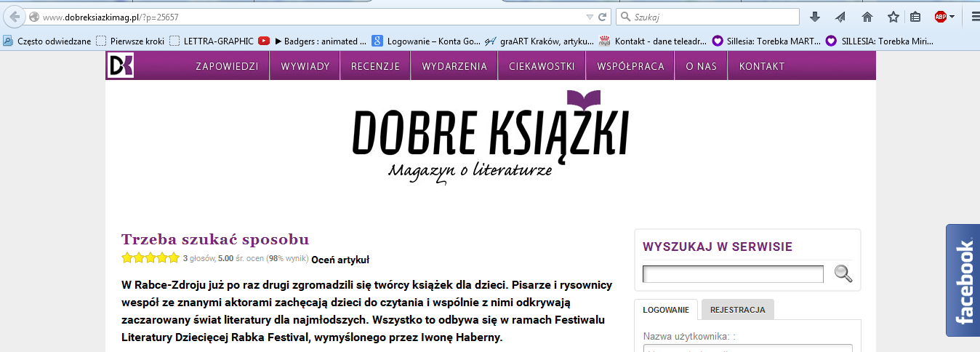Rate article with the first star
The image size is (980, 352).
point(127,257)
